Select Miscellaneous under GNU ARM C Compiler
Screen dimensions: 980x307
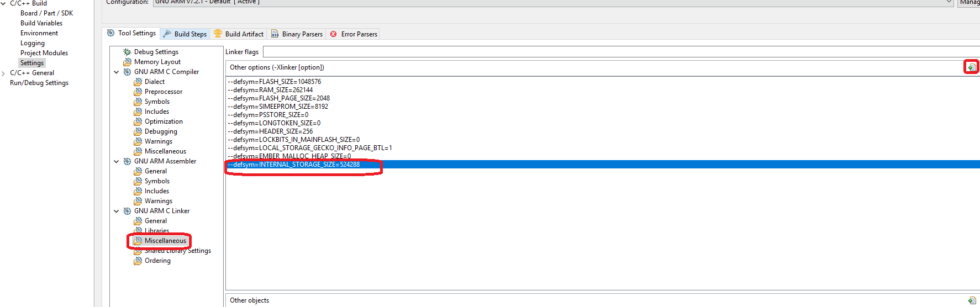tap(165, 151)
